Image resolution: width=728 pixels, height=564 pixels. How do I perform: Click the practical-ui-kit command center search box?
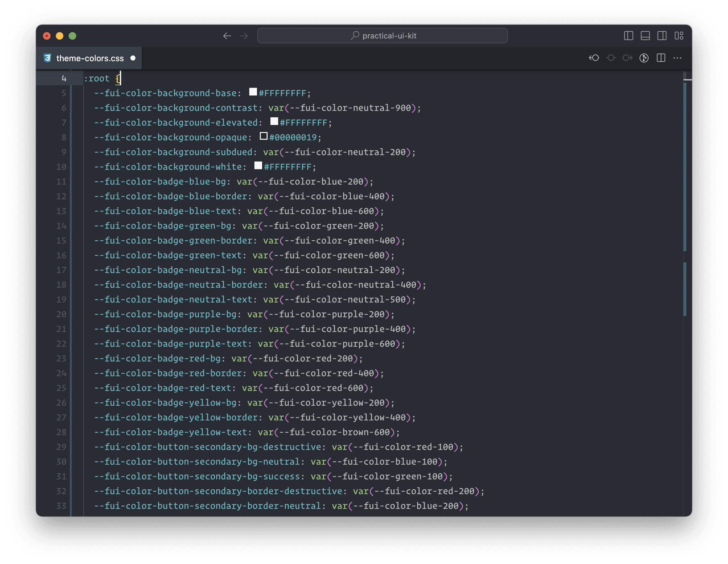click(x=382, y=36)
